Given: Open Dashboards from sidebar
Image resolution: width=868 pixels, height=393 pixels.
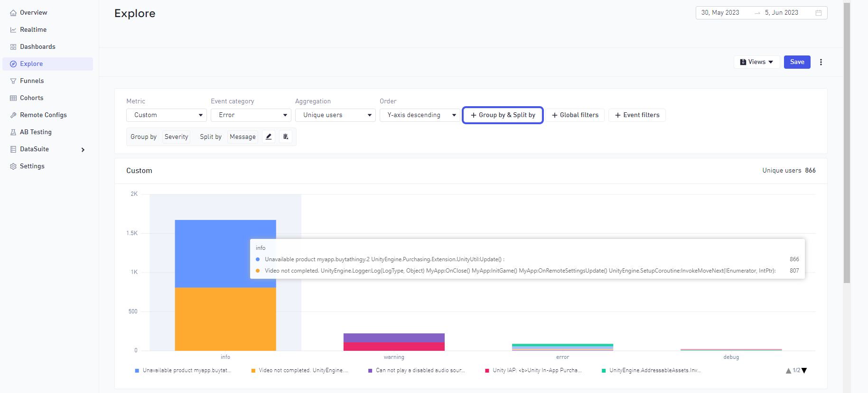Looking at the screenshot, I should point(37,47).
